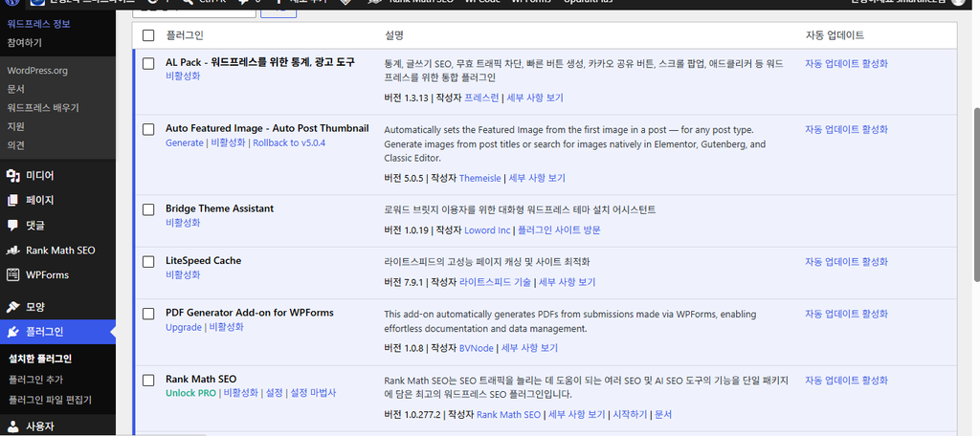Deactivate LiteSpeed Cache plugin
The image size is (980, 436).
coord(183,274)
